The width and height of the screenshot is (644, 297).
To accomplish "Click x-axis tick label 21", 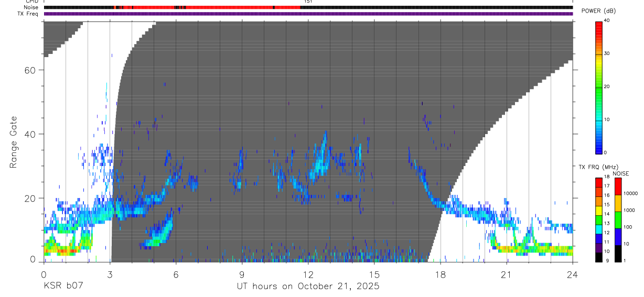I will tap(507, 274).
